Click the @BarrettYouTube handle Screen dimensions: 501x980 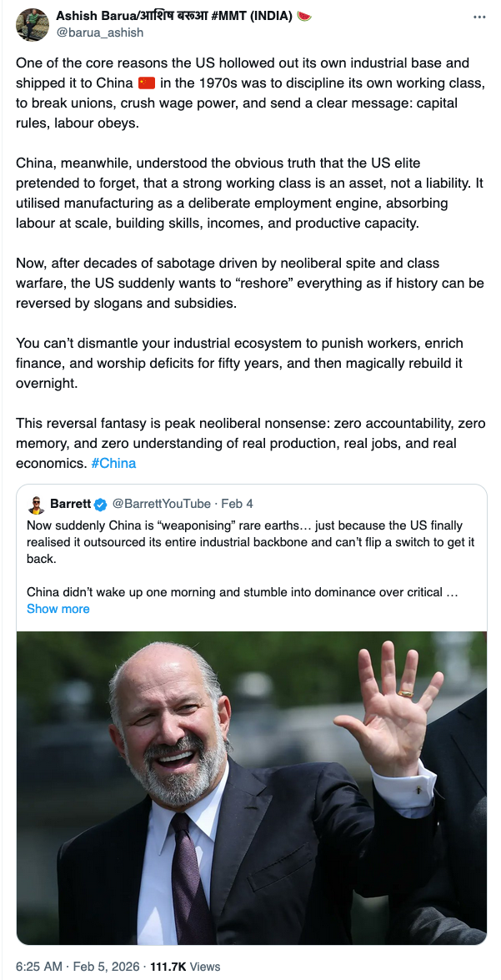click(x=161, y=505)
